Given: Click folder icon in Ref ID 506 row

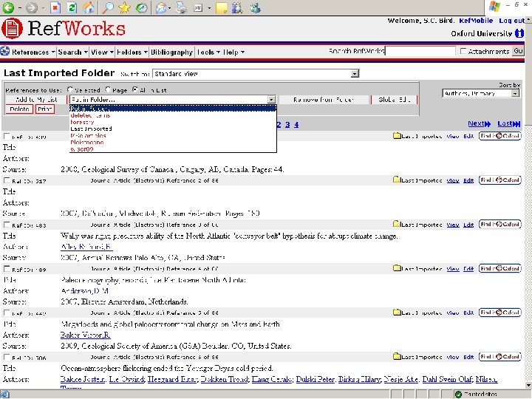Looking at the screenshot, I should 396,356.
